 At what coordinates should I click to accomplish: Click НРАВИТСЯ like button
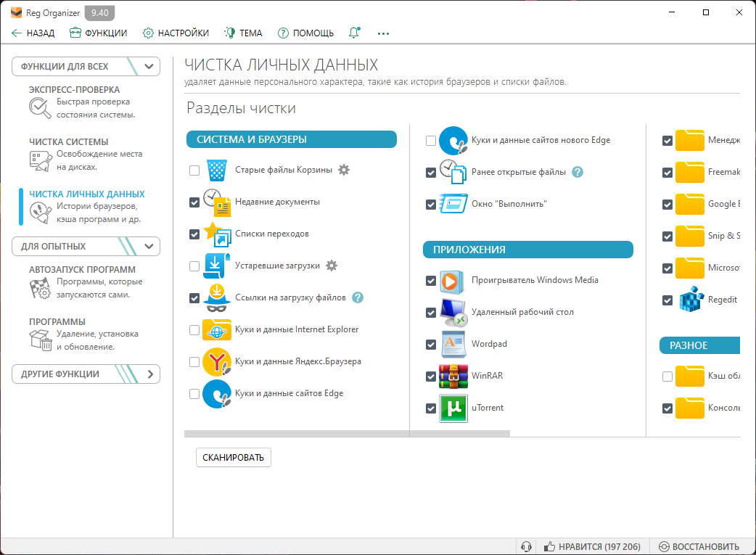592,547
